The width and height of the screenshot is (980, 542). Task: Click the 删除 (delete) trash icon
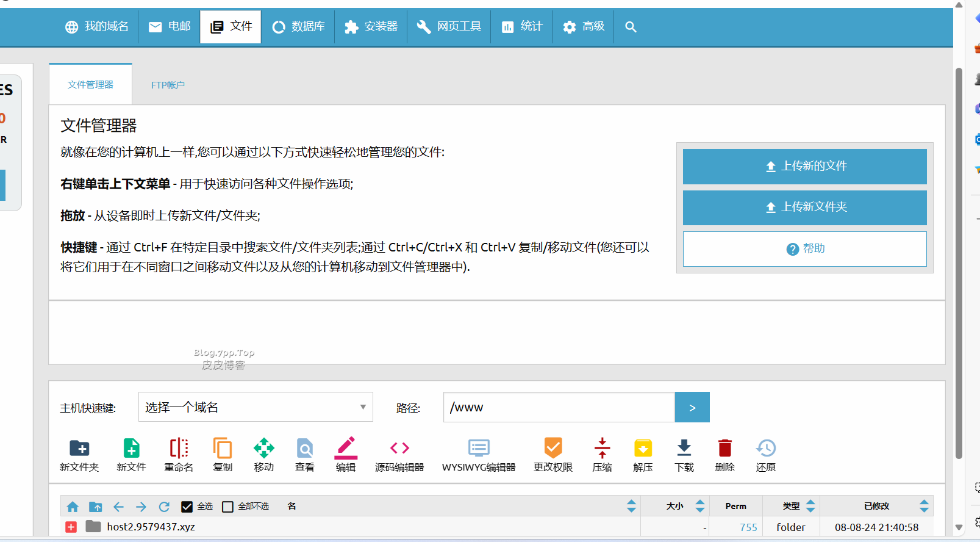coord(724,449)
